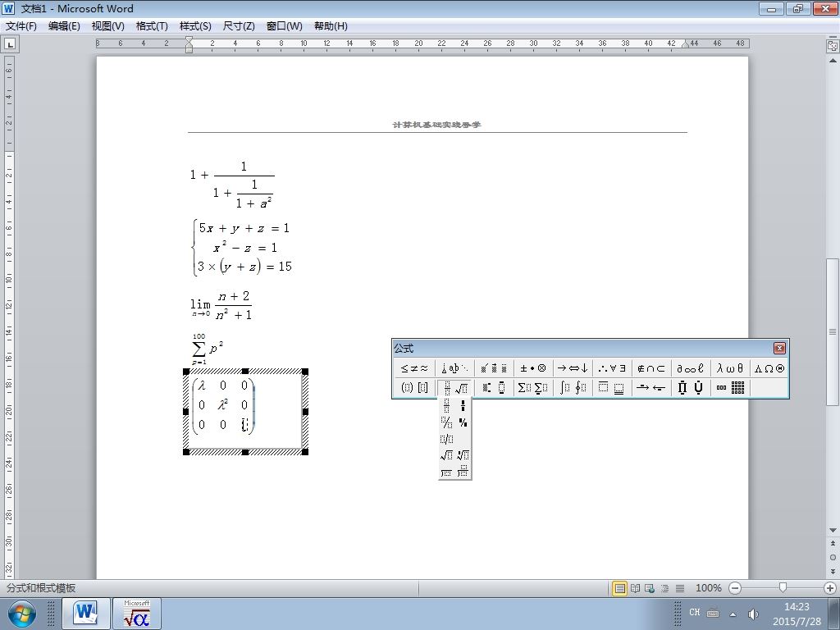This screenshot has width=840, height=630.
Task: Switch to Print Layout view
Action: point(620,588)
